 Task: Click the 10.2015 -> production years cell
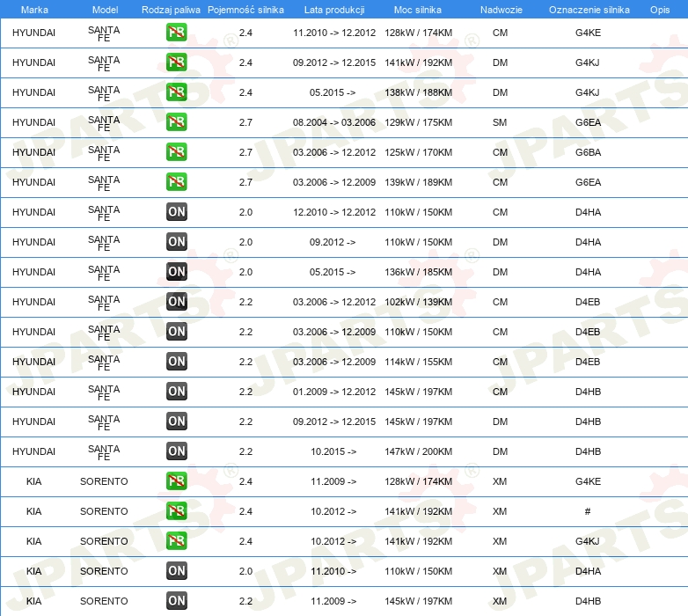click(333, 451)
